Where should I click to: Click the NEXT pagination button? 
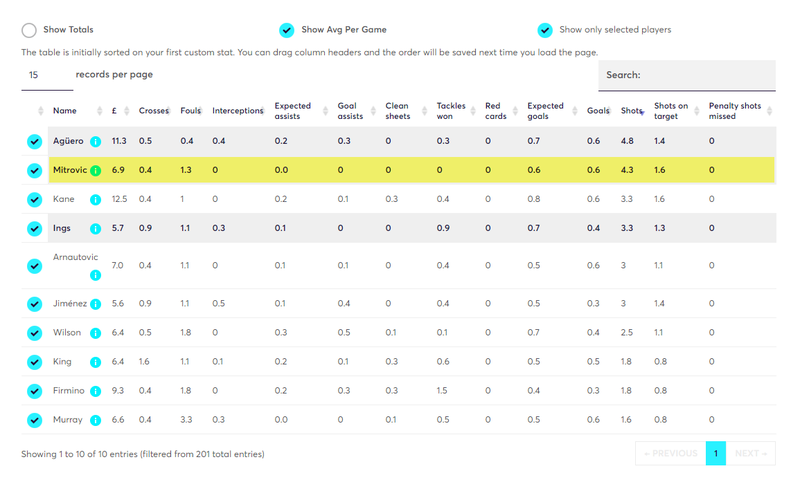pyautogui.click(x=751, y=453)
